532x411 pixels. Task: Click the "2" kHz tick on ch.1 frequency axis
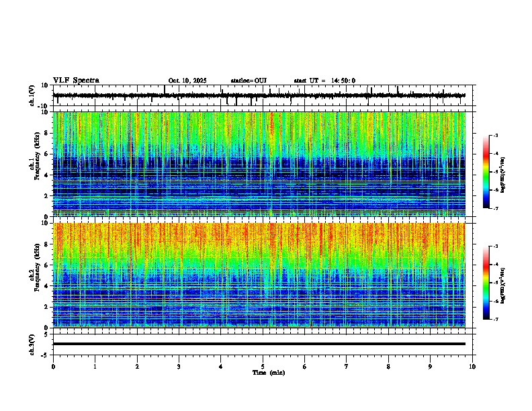[x=47, y=196]
